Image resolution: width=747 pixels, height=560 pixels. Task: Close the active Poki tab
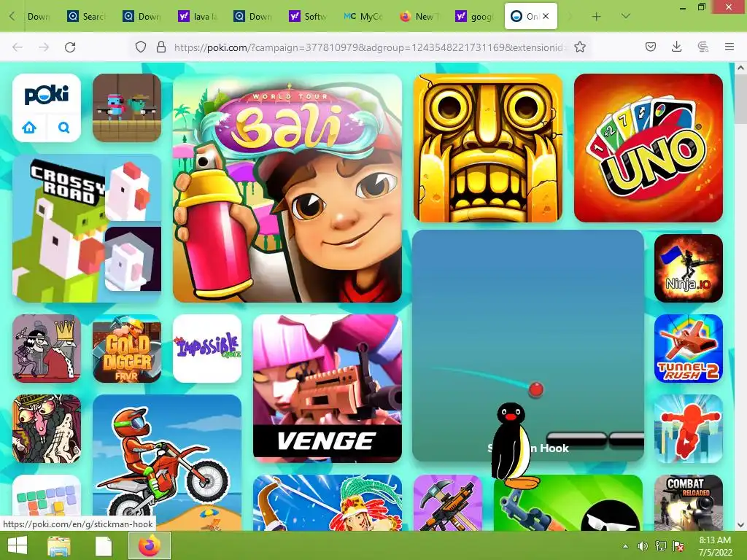click(546, 16)
